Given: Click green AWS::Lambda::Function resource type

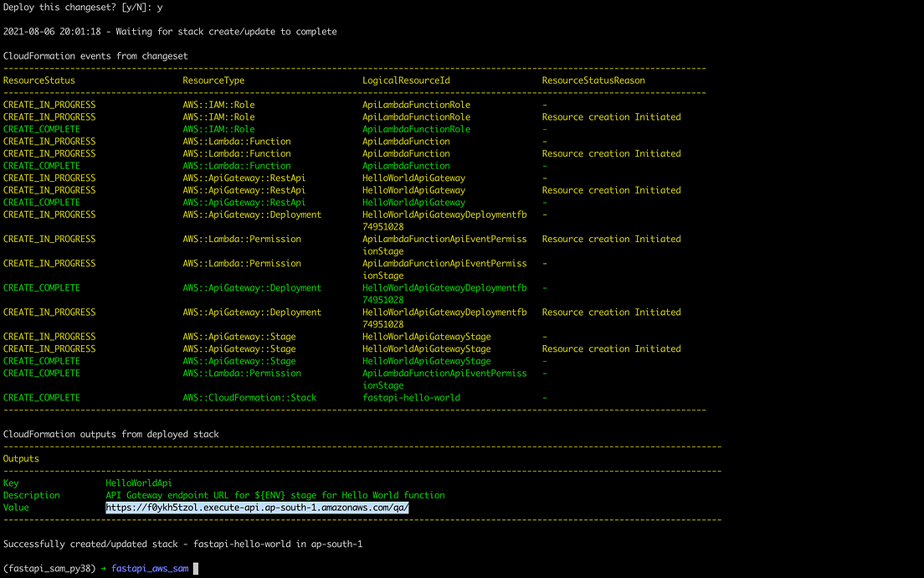Looking at the screenshot, I should (x=237, y=166).
